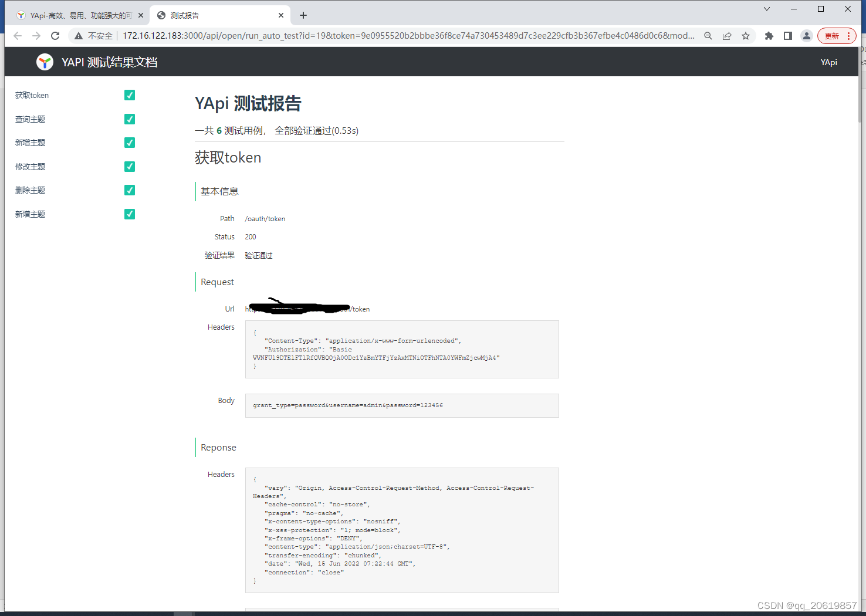Click the checkmark beside first 新增主题

pos(130,143)
